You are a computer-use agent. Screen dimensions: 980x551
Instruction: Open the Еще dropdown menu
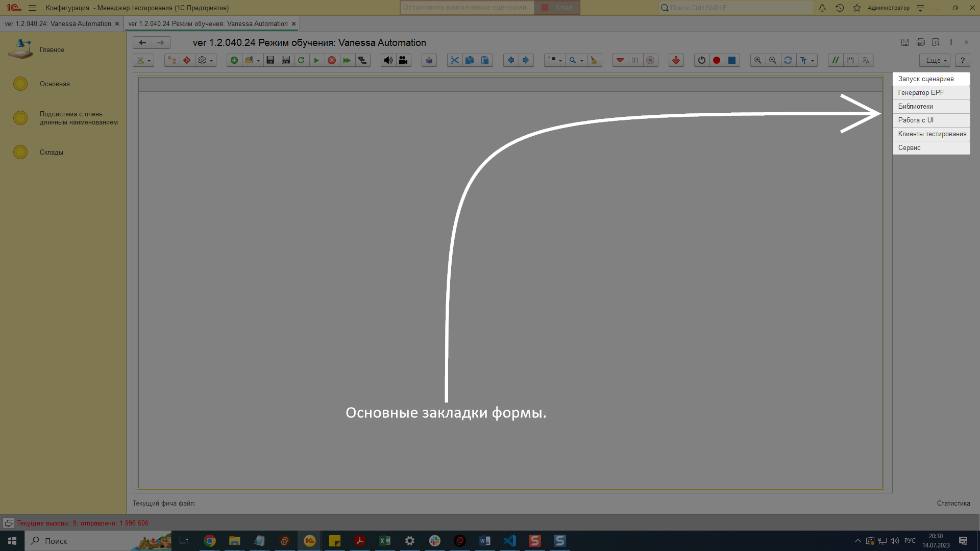point(936,60)
